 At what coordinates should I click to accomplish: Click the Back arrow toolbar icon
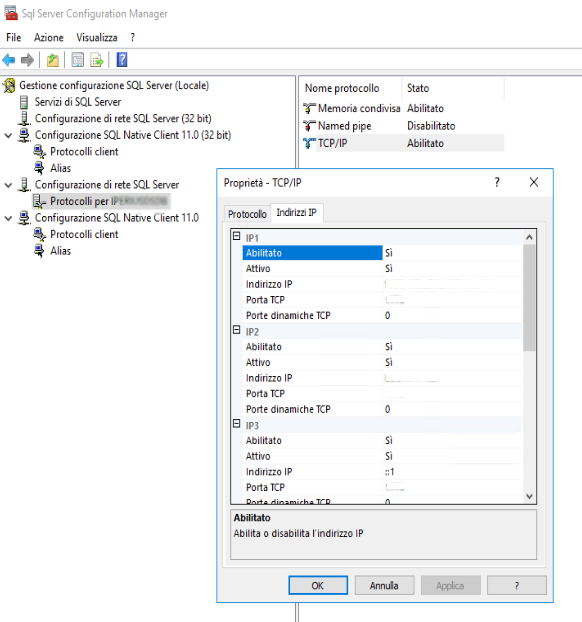(x=9, y=60)
